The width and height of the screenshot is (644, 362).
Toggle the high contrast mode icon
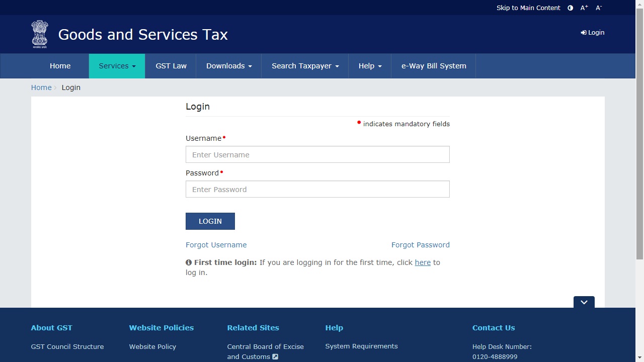(x=570, y=8)
